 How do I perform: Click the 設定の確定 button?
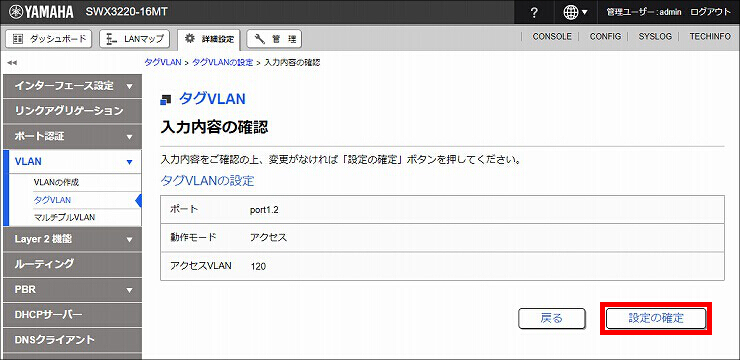tap(656, 318)
